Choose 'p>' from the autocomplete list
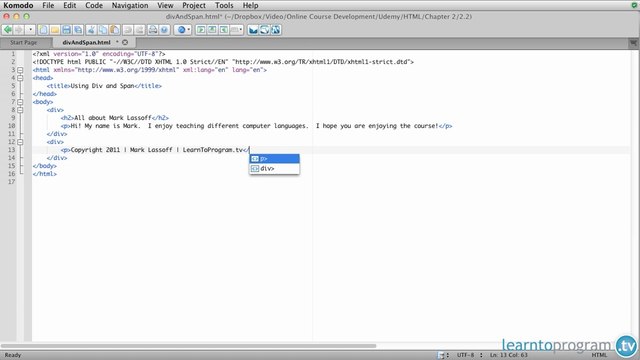The height and width of the screenshot is (360, 640). tap(274, 158)
